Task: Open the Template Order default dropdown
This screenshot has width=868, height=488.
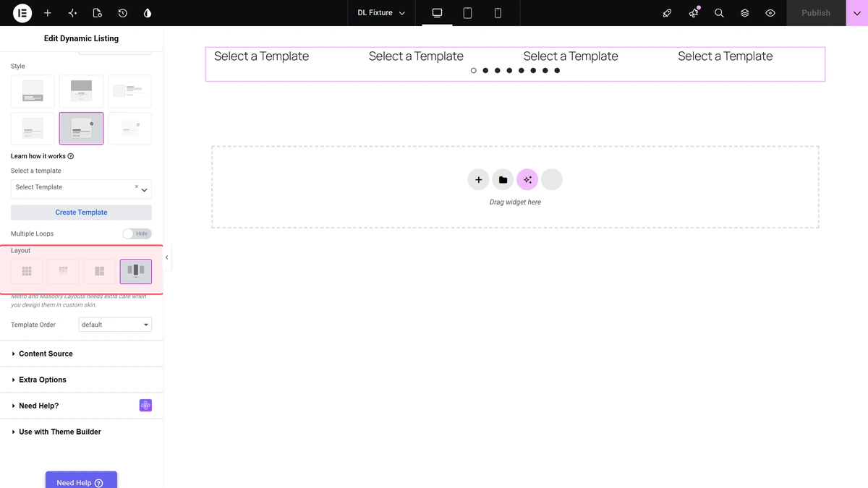Action: pos(115,325)
